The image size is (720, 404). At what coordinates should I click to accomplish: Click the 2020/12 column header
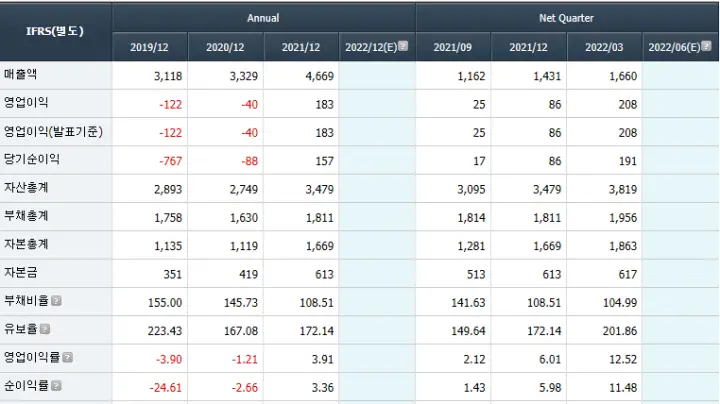[x=225, y=47]
